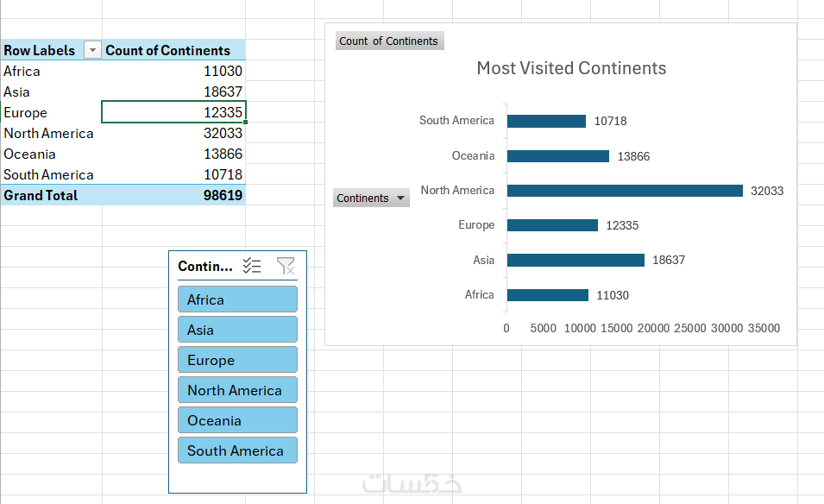The height and width of the screenshot is (504, 824).
Task: Click the South America bar in chart
Action: pyautogui.click(x=546, y=121)
